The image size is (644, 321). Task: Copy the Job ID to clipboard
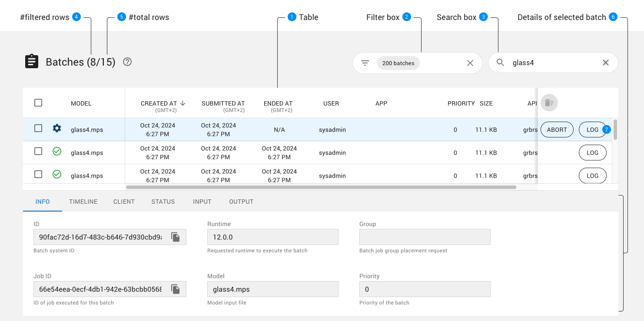coord(175,289)
